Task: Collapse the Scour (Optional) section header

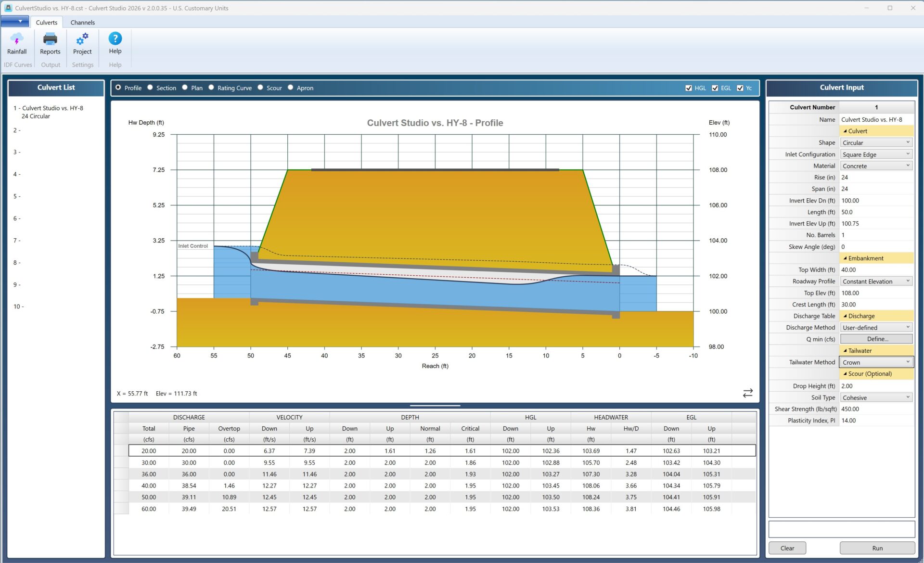Action: pyautogui.click(x=876, y=373)
